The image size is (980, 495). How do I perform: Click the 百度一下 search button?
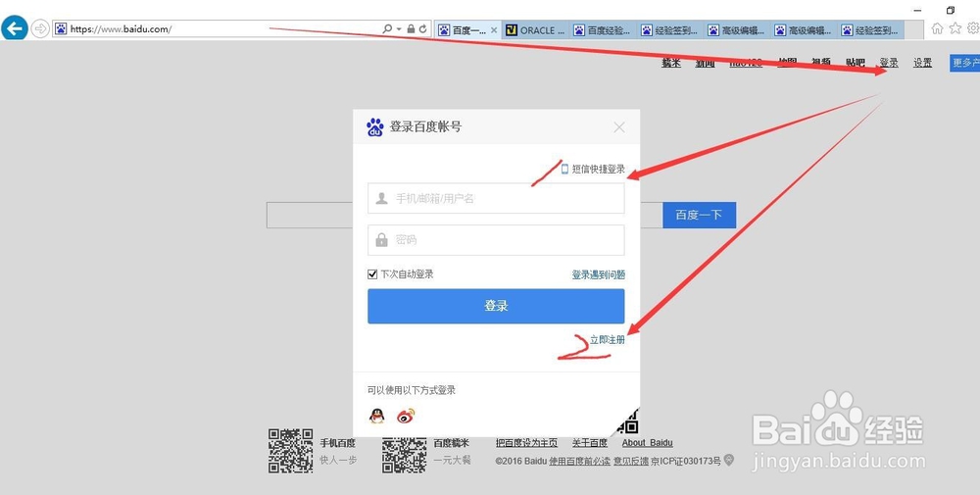tap(699, 215)
